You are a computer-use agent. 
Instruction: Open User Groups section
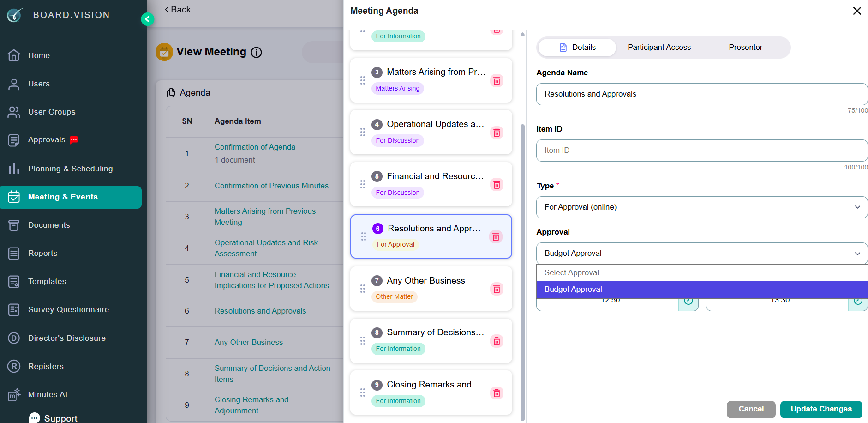pyautogui.click(x=51, y=112)
